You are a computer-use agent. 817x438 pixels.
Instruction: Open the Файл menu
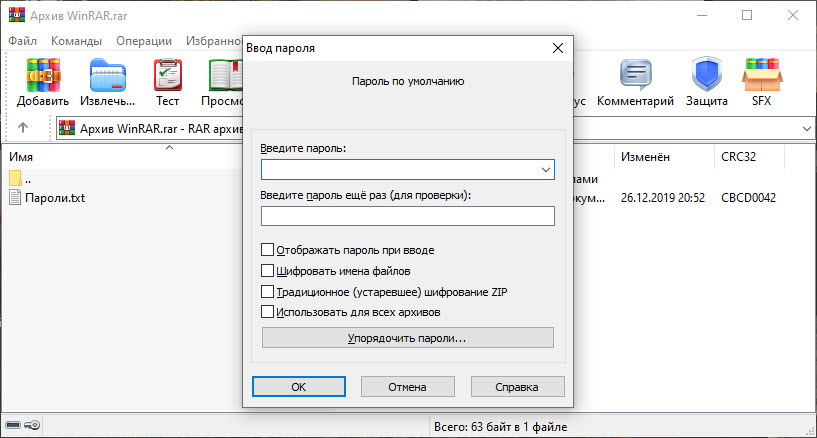click(22, 41)
